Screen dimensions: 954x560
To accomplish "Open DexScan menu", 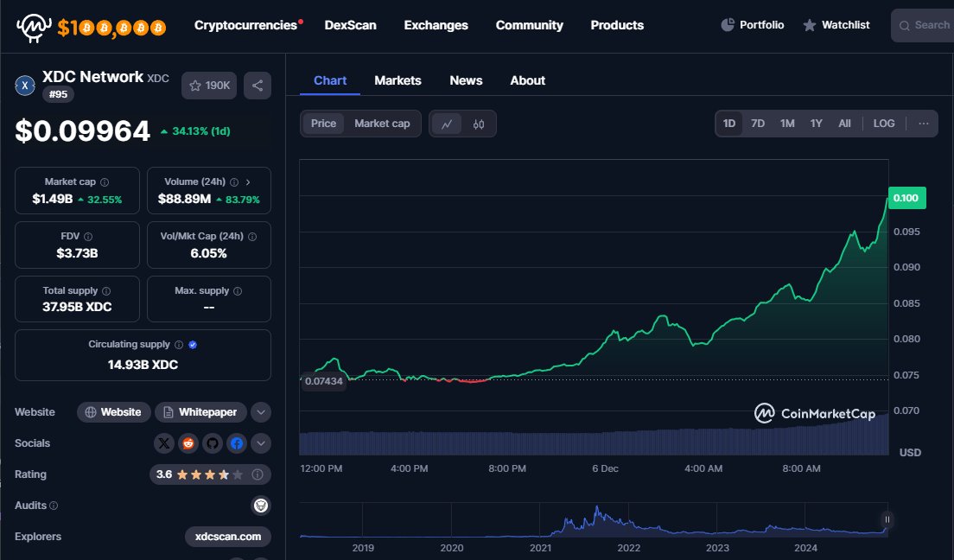I will (x=351, y=25).
